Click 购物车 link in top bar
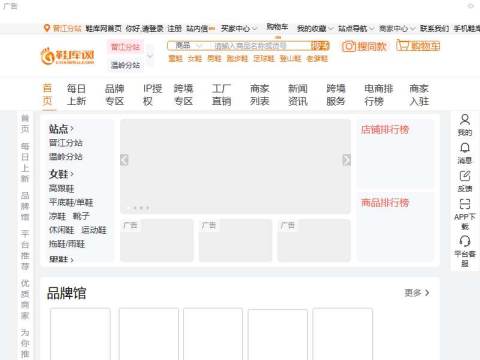This screenshot has height=360, width=480. [x=277, y=27]
